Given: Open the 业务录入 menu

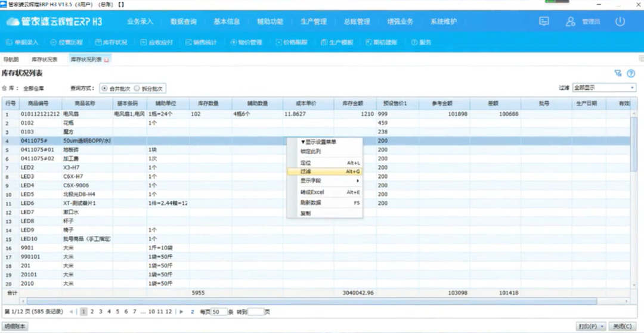Looking at the screenshot, I should (140, 21).
